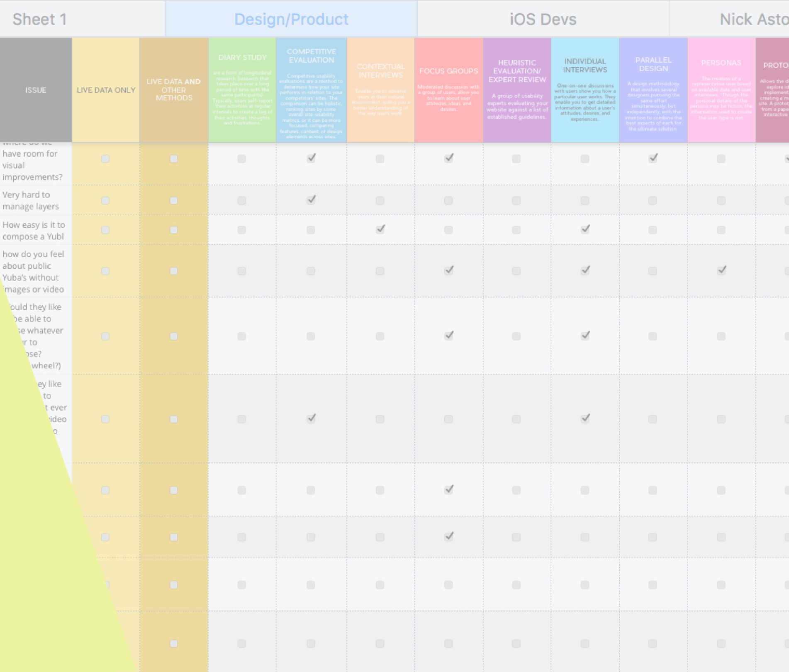The width and height of the screenshot is (789, 672).
Task: Click the yellow LIVE DATA ONLY header cell
Action: (x=106, y=90)
